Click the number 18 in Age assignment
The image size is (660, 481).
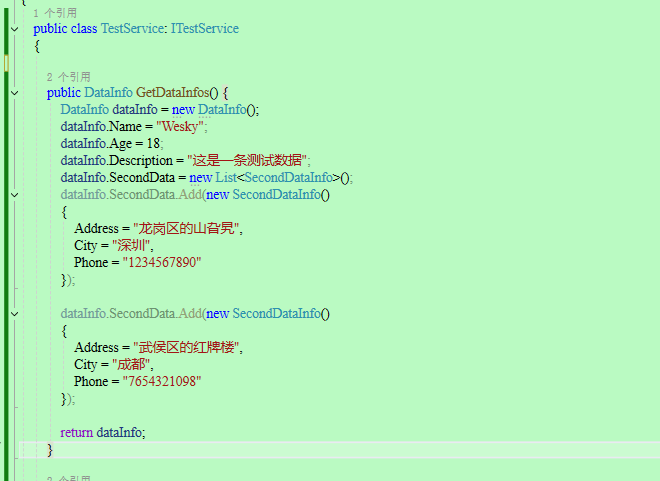pyautogui.click(x=153, y=144)
